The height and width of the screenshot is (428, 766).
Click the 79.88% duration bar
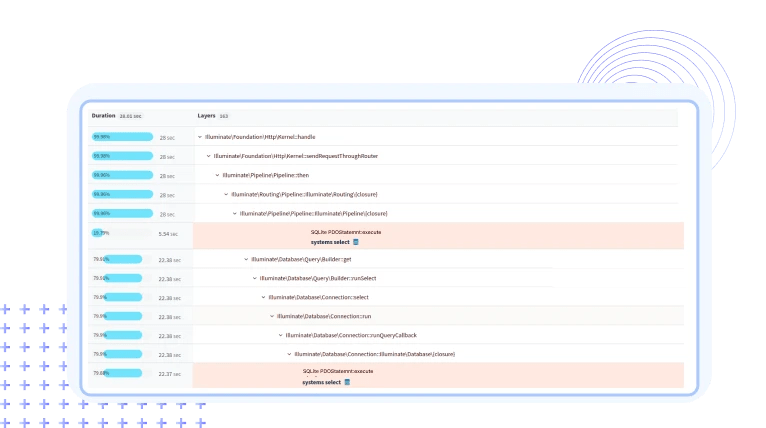point(122,373)
